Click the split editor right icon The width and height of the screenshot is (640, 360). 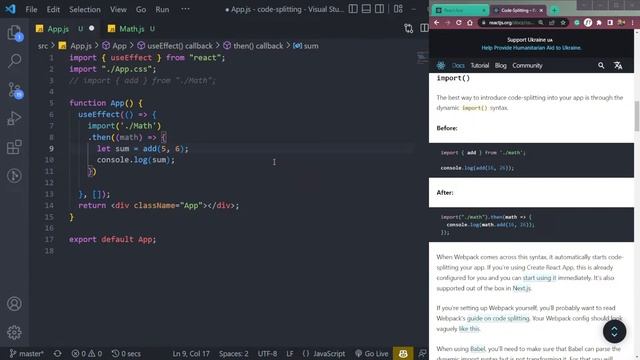(424, 28)
